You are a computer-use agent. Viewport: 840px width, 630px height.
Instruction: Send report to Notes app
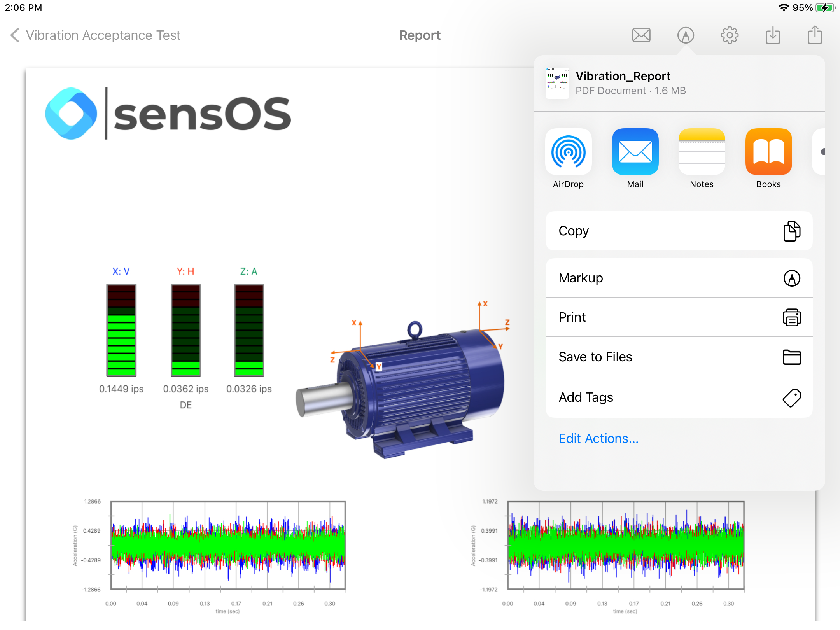(702, 159)
